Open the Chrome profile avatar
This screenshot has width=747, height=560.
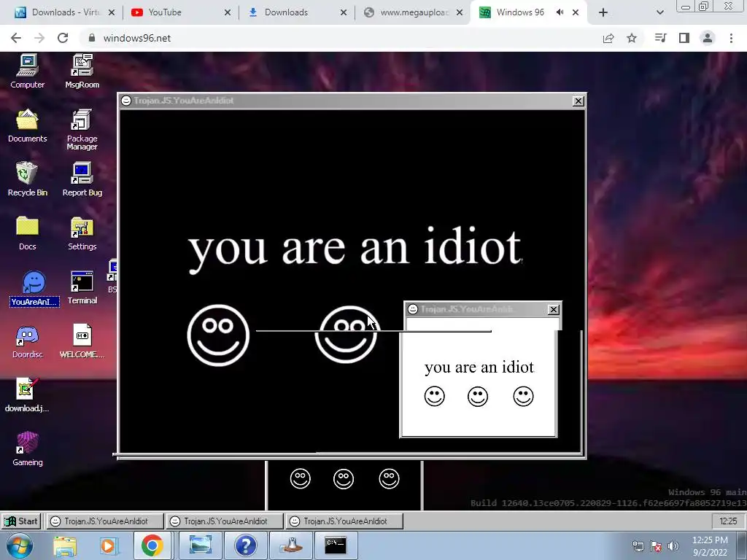coord(708,38)
